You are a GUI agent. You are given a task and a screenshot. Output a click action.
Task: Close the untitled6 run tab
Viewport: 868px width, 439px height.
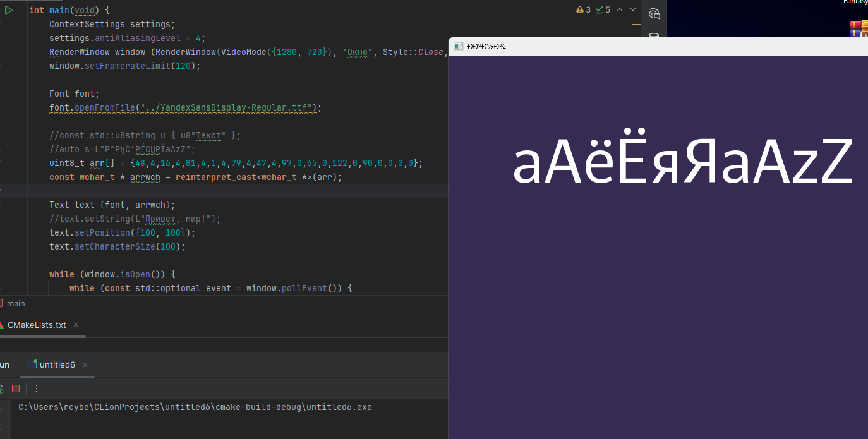pos(85,365)
